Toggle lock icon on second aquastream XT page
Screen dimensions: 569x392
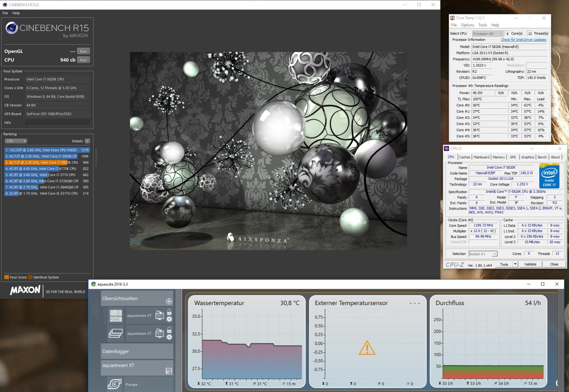pos(169,330)
